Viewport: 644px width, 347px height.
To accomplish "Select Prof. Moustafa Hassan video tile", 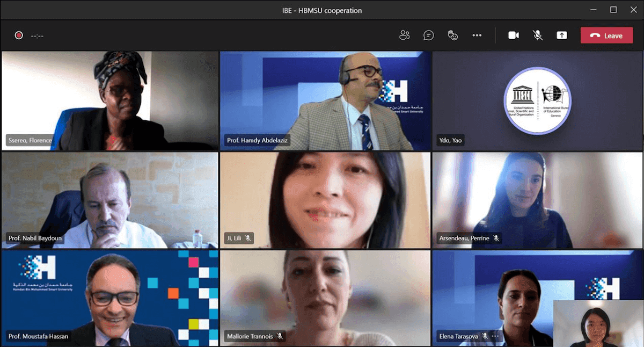I will pos(109,298).
